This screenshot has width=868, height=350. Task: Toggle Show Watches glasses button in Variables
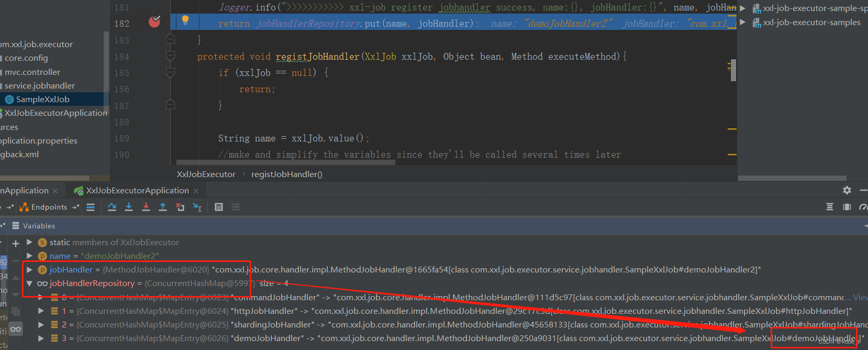coord(16,329)
